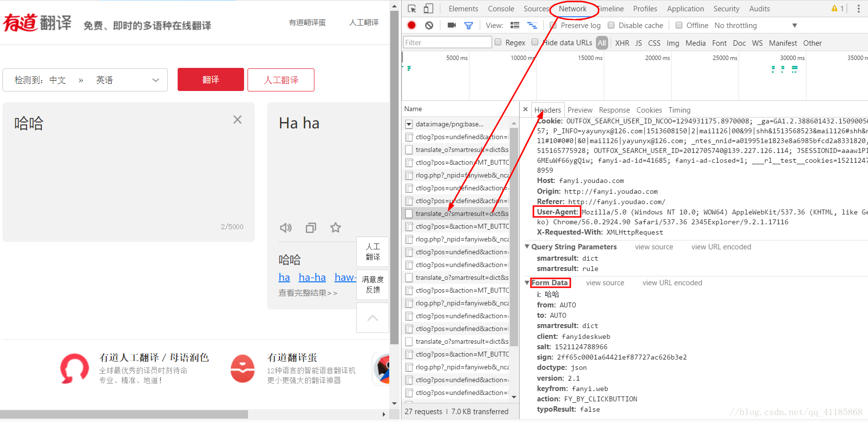Switch to the waterfall overview view
868x422 pixels.
pos(532,25)
